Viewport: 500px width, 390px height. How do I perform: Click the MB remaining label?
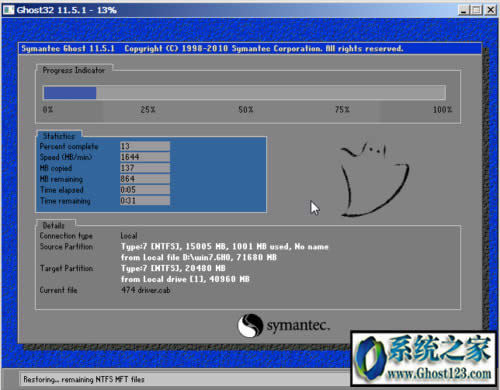coord(61,179)
